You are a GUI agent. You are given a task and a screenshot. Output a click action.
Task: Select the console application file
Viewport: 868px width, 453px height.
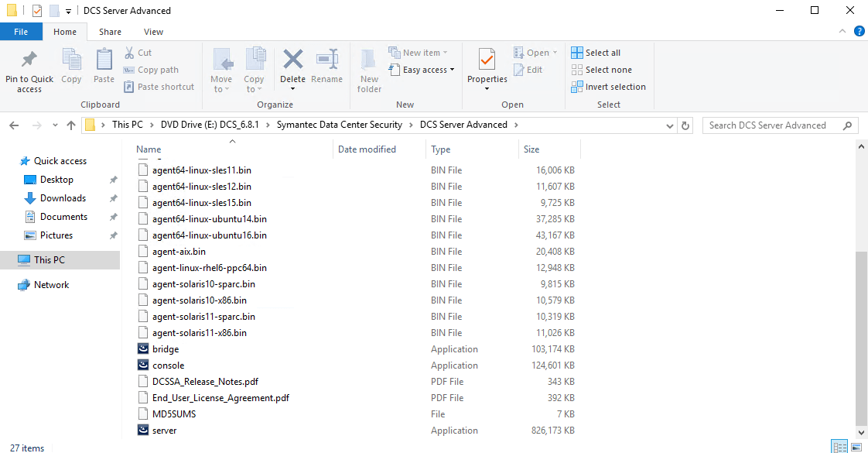(x=169, y=365)
